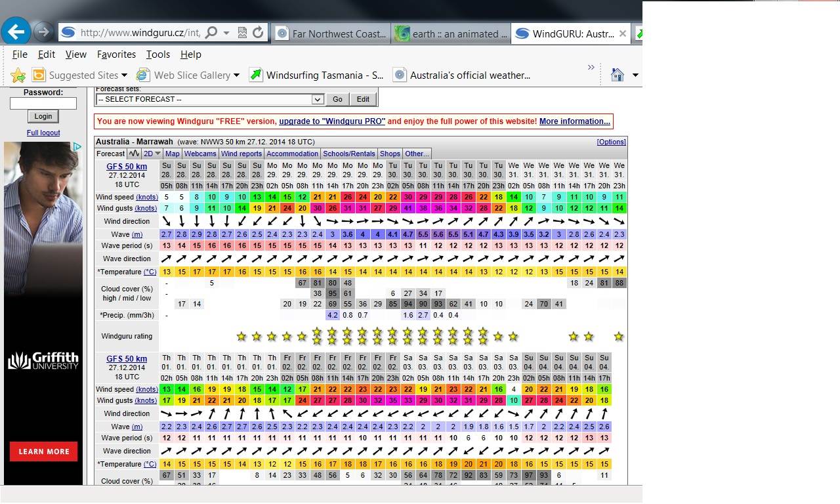Screen dimensions: 840x504
Task: Click the refresh page icon
Action: [x=258, y=32]
